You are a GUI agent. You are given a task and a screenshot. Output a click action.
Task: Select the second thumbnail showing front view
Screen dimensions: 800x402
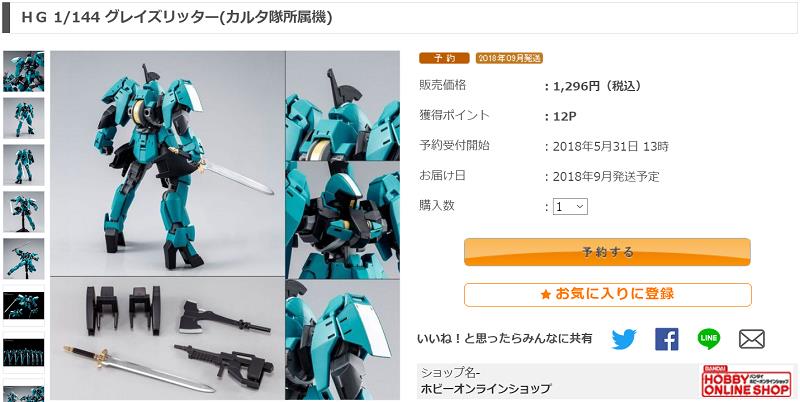pos(23,118)
